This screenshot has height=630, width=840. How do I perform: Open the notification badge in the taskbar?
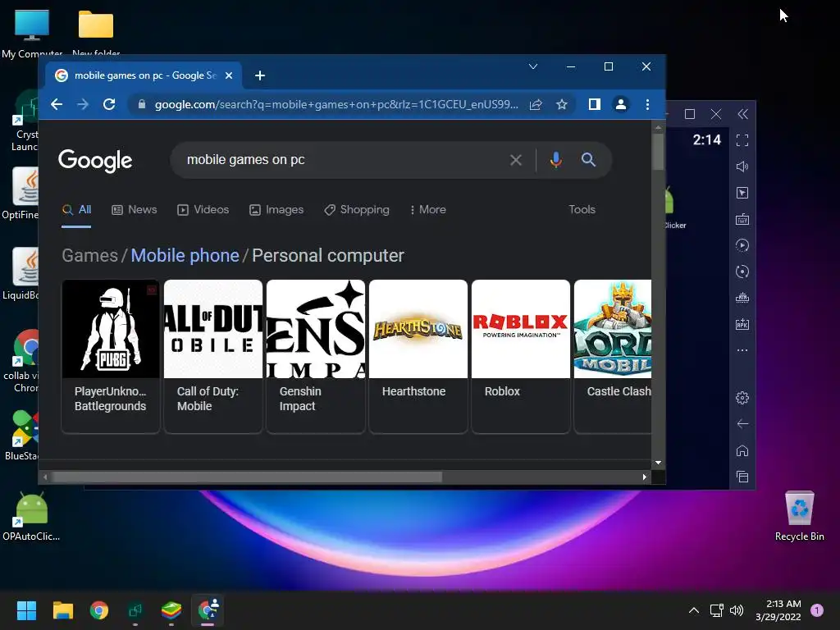[817, 610]
